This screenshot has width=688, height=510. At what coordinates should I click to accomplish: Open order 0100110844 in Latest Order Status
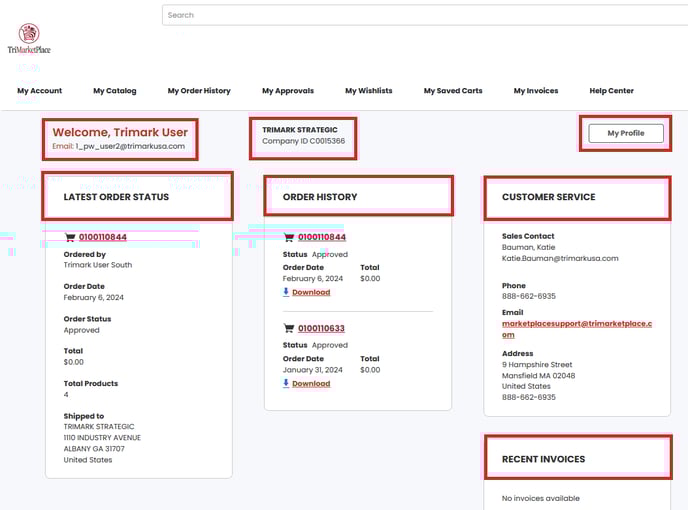point(103,237)
